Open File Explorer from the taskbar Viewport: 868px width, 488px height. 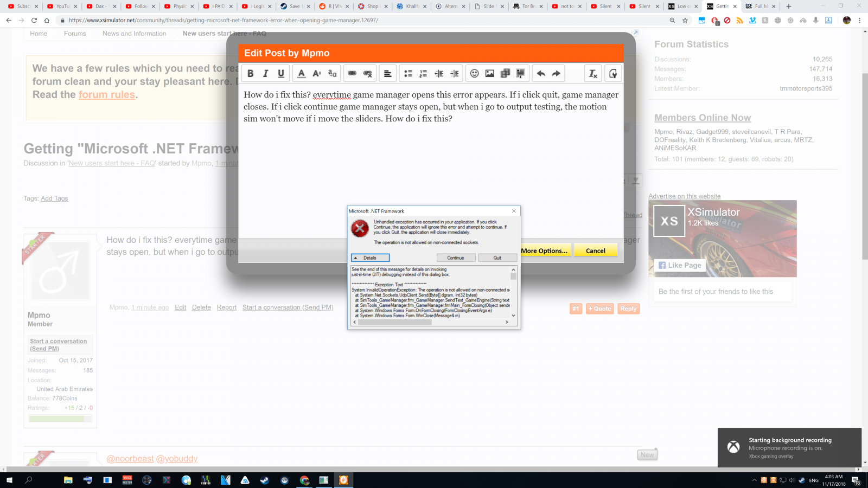(x=68, y=480)
